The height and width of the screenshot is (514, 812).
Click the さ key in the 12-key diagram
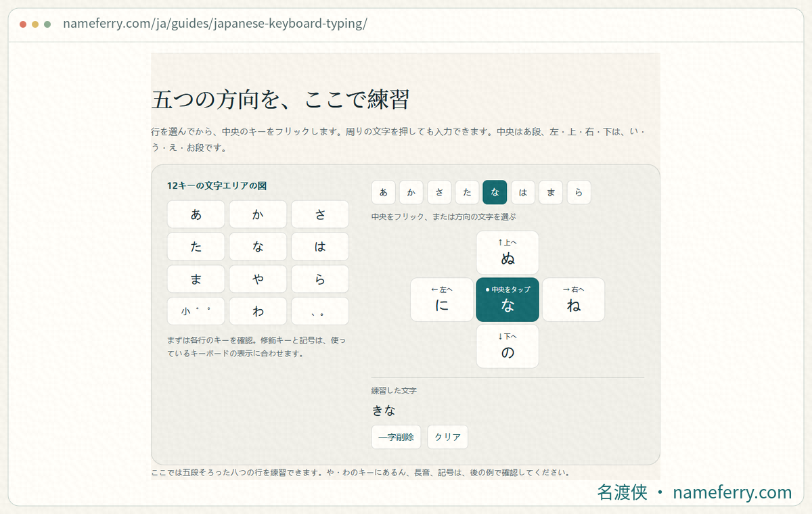(320, 214)
